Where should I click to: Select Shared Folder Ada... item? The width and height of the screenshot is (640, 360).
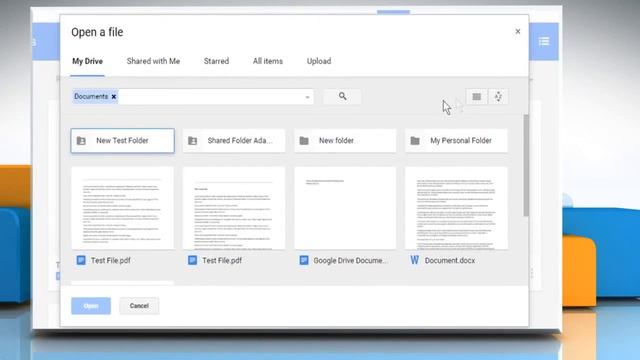[x=234, y=141]
